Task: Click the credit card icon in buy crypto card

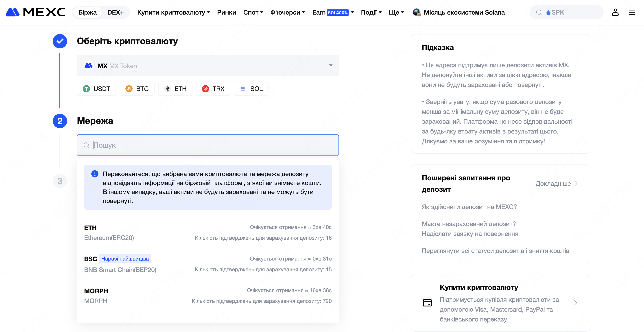Action: (x=427, y=303)
